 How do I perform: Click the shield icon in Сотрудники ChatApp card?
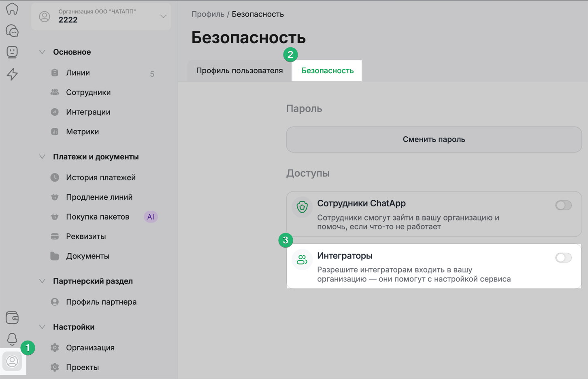302,207
